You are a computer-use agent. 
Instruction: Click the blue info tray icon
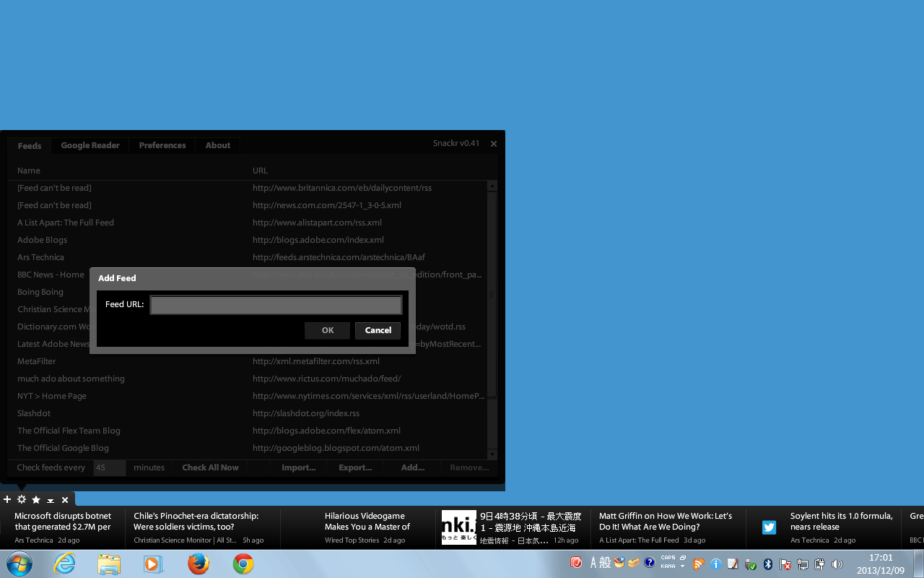click(x=716, y=564)
